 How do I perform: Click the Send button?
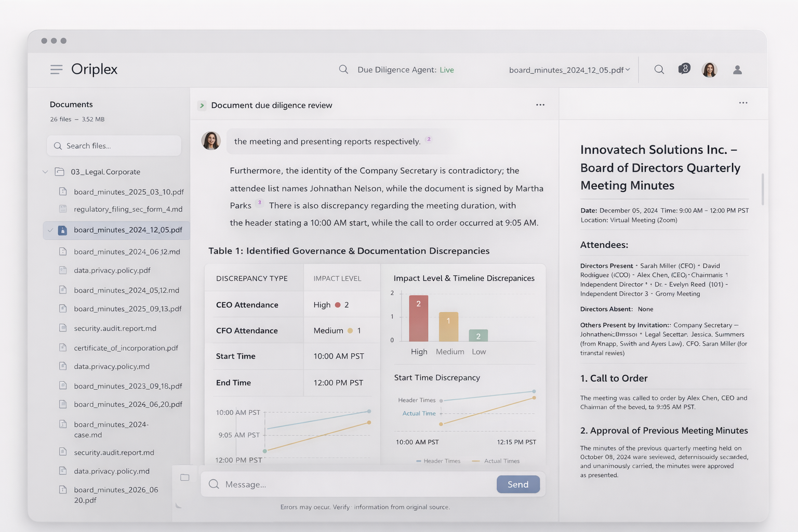517,484
